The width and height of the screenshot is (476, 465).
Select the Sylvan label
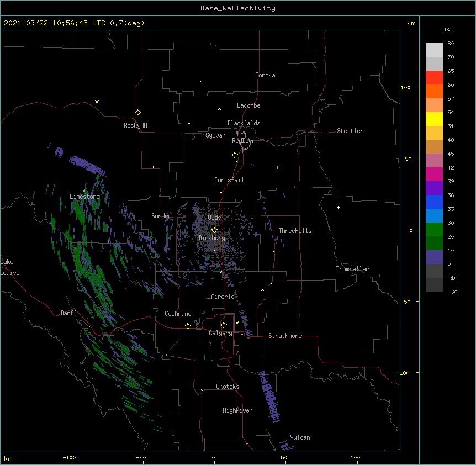[x=215, y=135]
